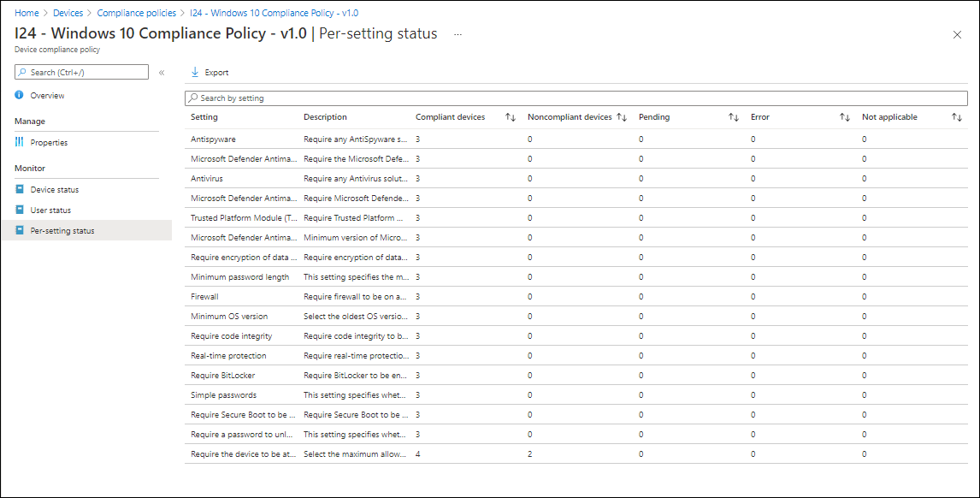The width and height of the screenshot is (980, 498).
Task: Click 'Require any AntiSpyware' description cell
Action: [356, 139]
